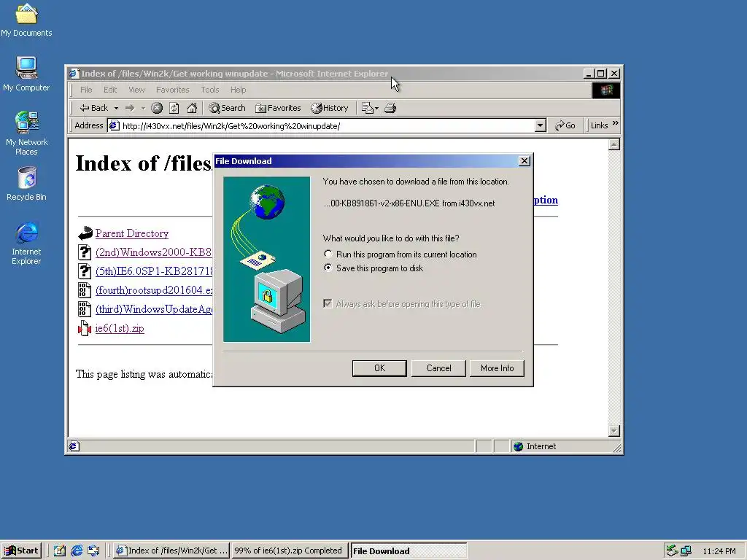Click the More Info button
Image resolution: width=747 pixels, height=560 pixels.
point(497,368)
